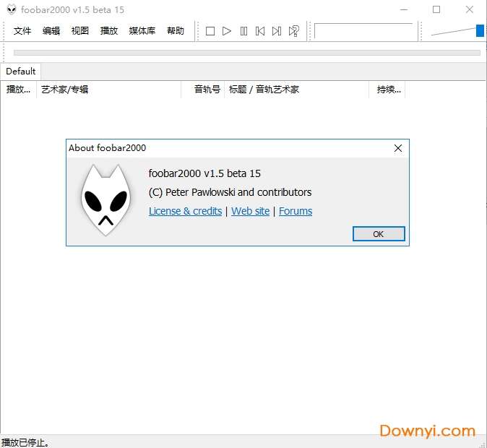Open the 视图 menu

tap(80, 31)
